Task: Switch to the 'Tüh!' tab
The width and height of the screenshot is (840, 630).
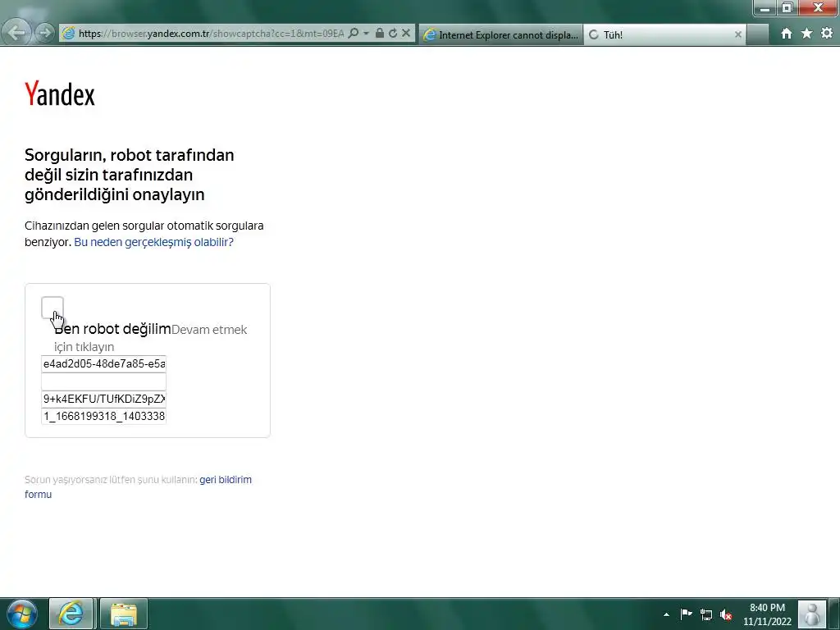Action: (x=664, y=34)
